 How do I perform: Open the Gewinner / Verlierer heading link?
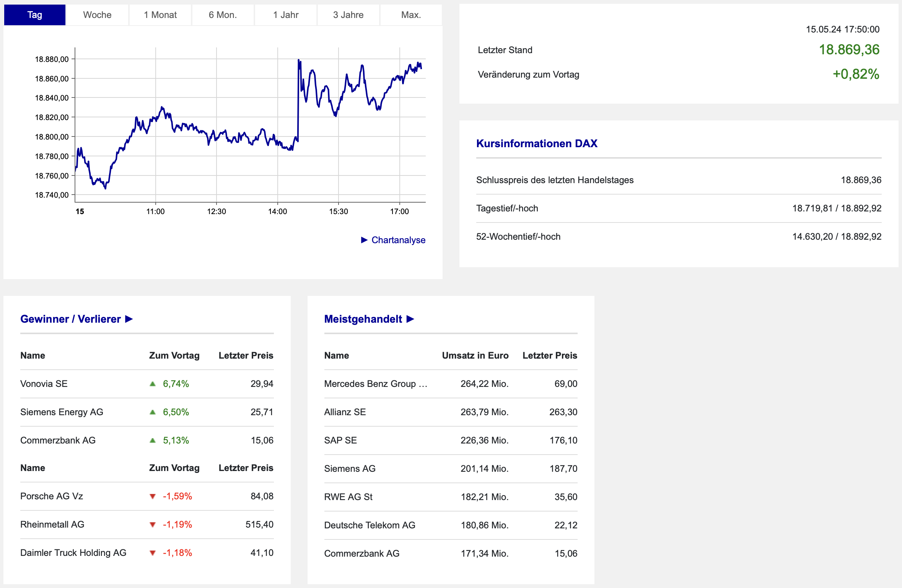point(70,319)
